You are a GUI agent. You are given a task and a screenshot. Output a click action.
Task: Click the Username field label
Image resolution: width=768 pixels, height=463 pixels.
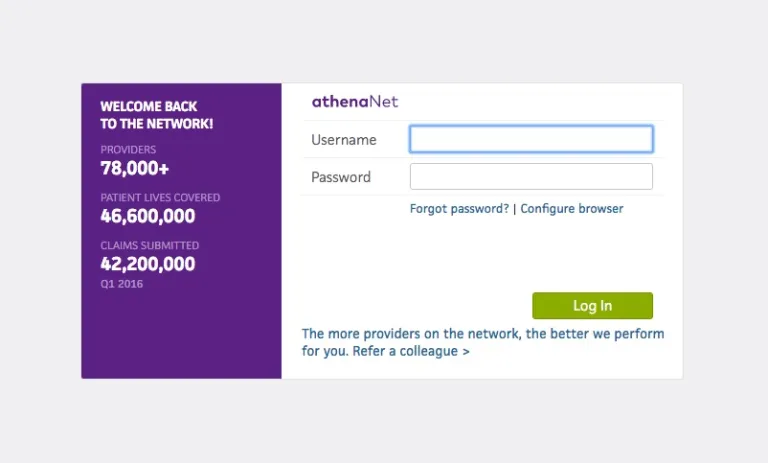click(343, 140)
